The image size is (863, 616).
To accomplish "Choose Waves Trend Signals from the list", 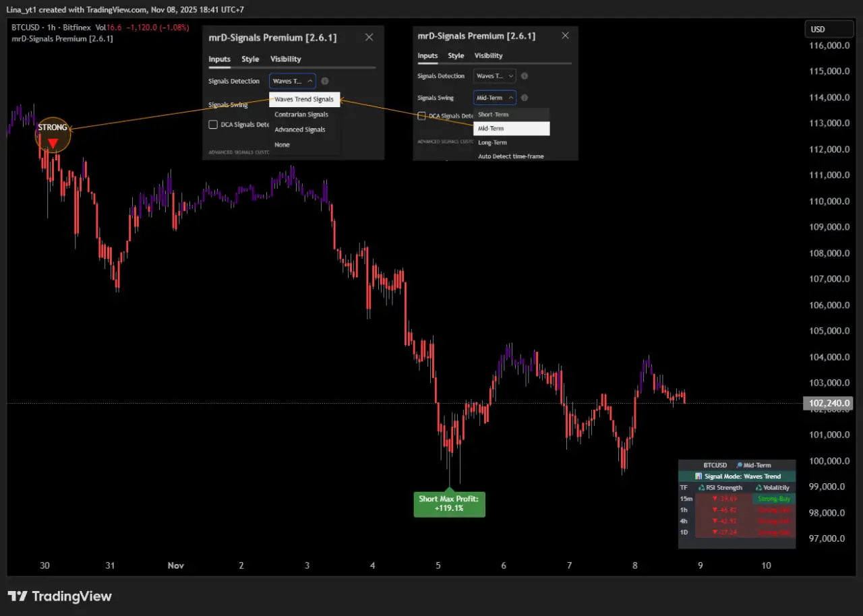I will [304, 99].
